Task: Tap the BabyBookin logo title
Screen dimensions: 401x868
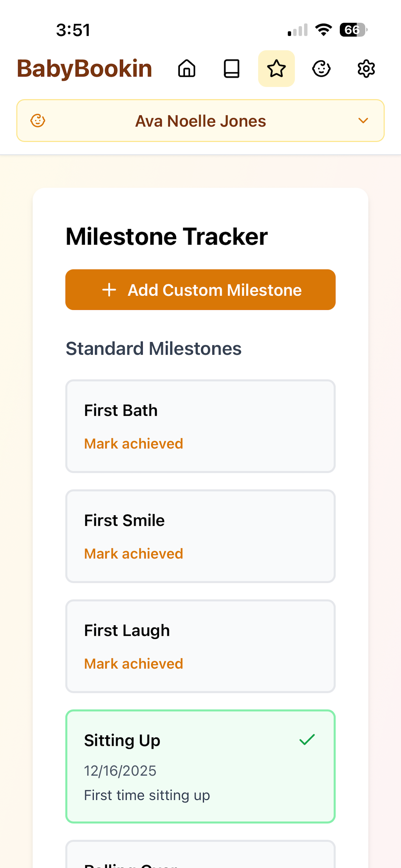Action: (85, 69)
